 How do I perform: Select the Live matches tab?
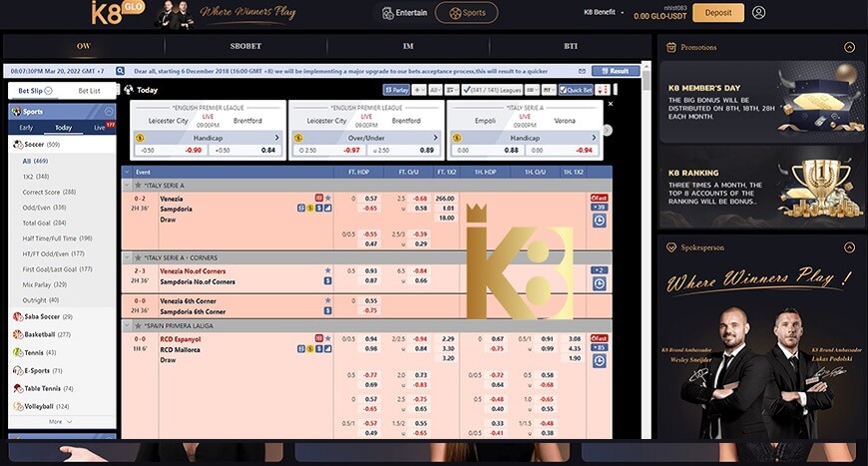click(x=100, y=128)
